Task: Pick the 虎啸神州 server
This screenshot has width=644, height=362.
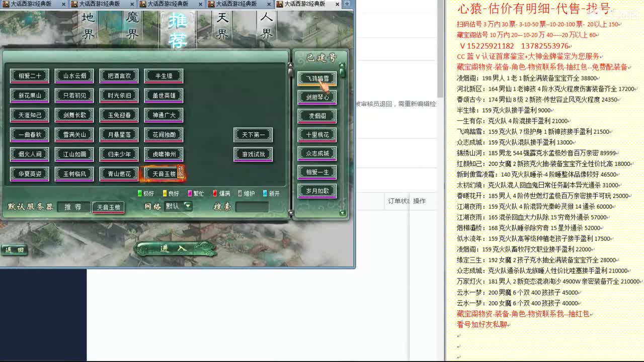Action: tap(164, 154)
